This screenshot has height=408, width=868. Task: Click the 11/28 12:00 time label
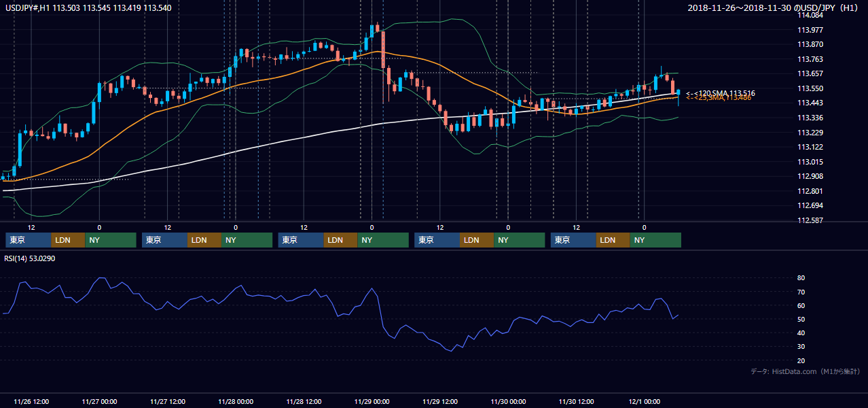pos(304,401)
